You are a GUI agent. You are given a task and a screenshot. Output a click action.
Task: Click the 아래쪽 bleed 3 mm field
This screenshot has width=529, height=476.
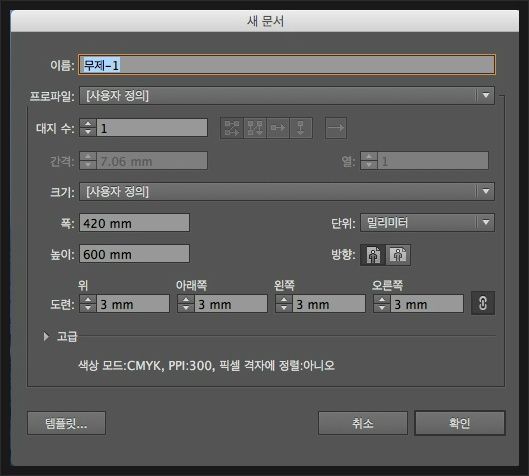point(231,304)
